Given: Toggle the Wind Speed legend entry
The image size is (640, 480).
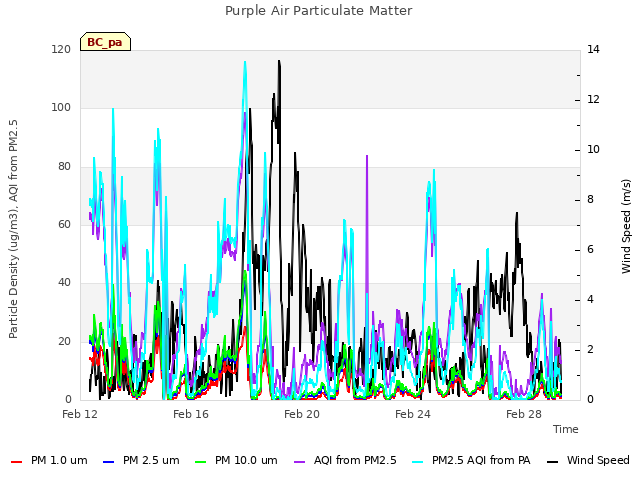Looking at the screenshot, I should click(x=588, y=460).
